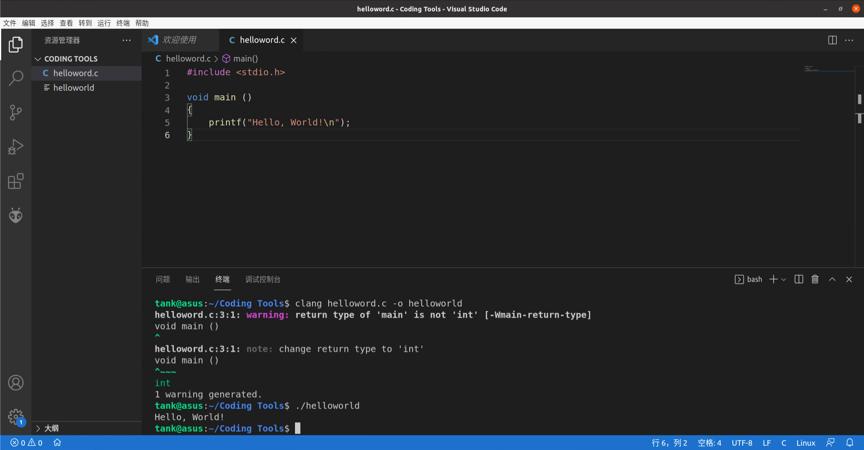The height and width of the screenshot is (450, 864).
Task: Expand the outline section at sidebar bottom
Action: pos(87,428)
